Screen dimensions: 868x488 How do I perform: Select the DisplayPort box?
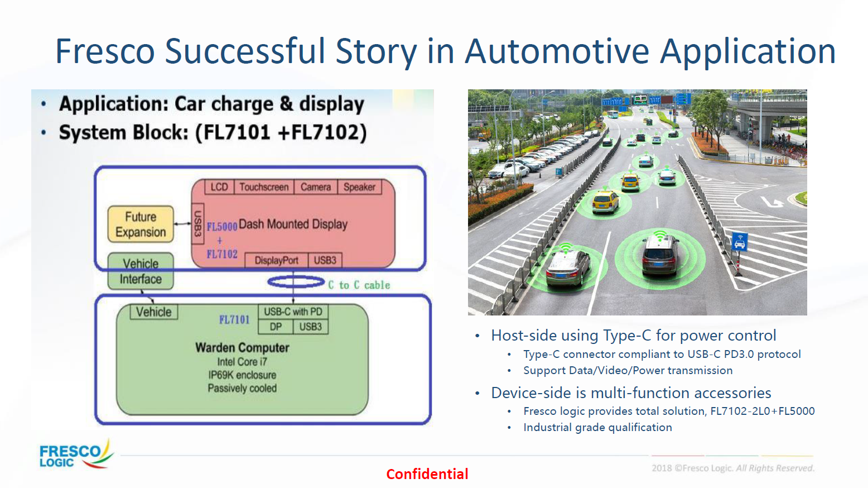pyautogui.click(x=277, y=260)
